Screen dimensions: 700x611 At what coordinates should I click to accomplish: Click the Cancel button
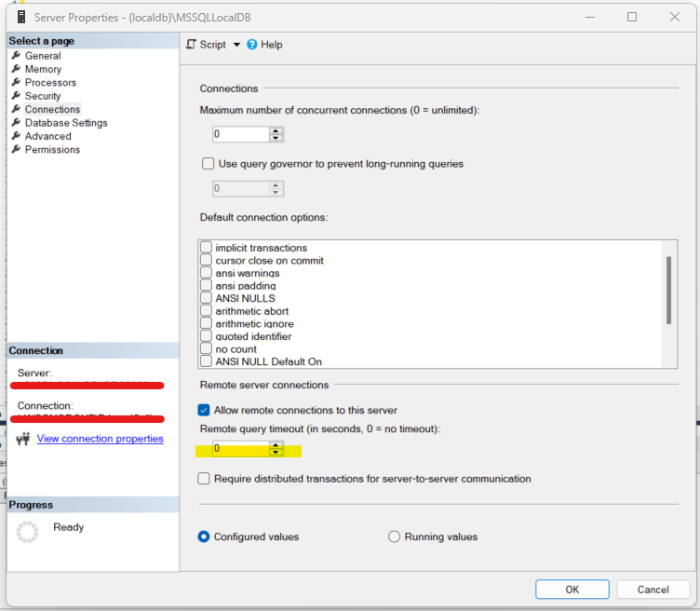click(x=653, y=590)
